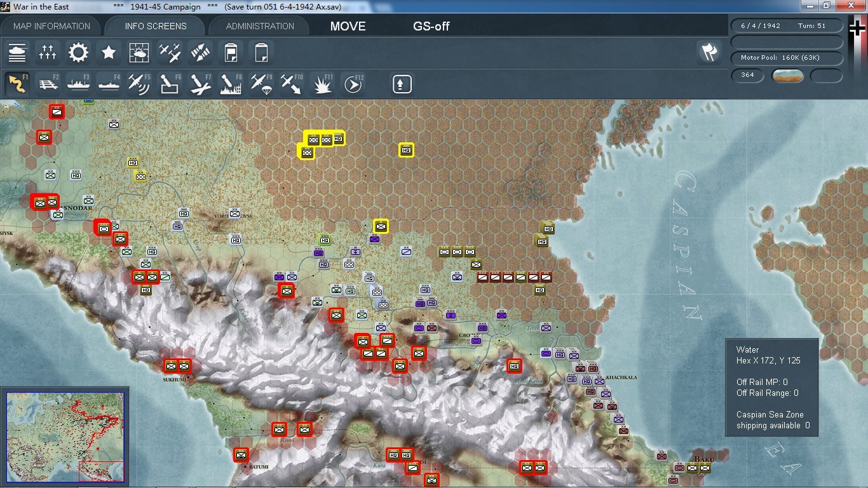868x488 pixels.
Task: Click the Off Rail MP: 0 line
Action: 762,382
